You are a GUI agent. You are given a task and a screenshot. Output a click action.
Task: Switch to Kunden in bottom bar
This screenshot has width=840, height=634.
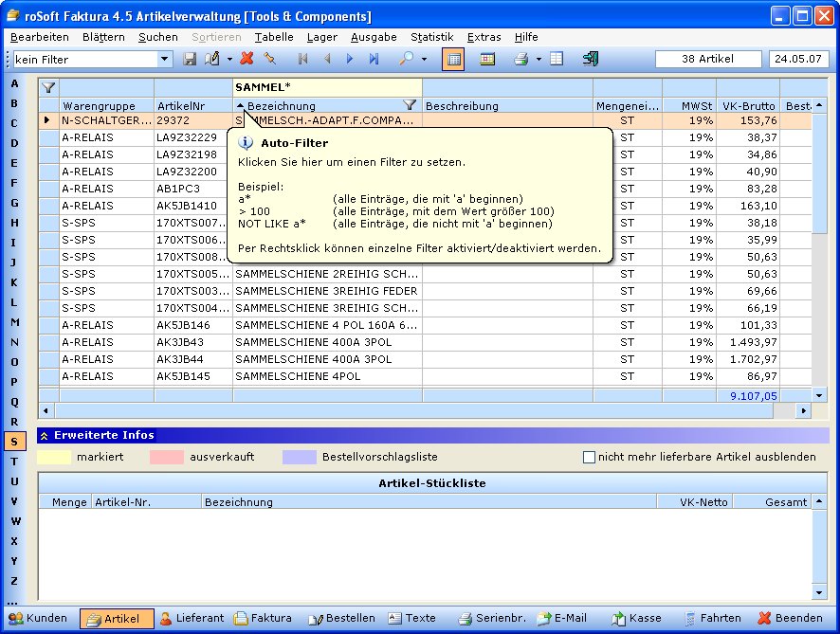(38, 618)
